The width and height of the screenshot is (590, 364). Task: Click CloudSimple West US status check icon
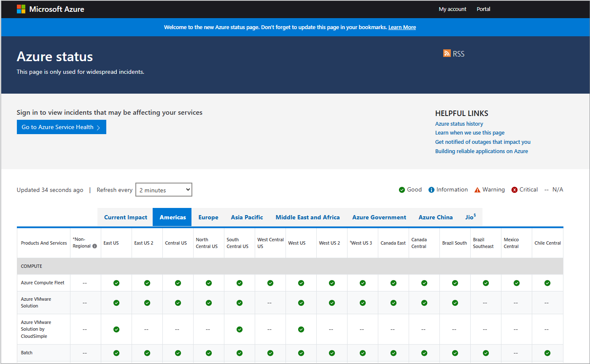coord(301,329)
